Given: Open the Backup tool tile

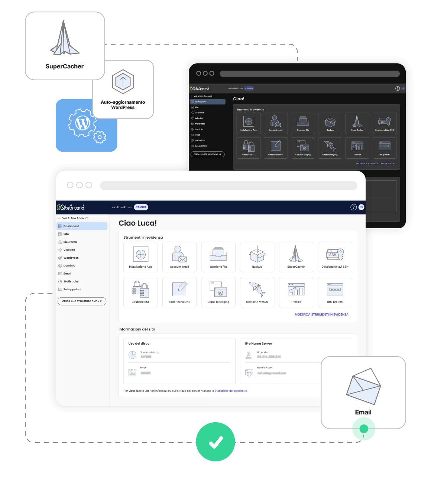Looking at the screenshot, I should [x=257, y=257].
